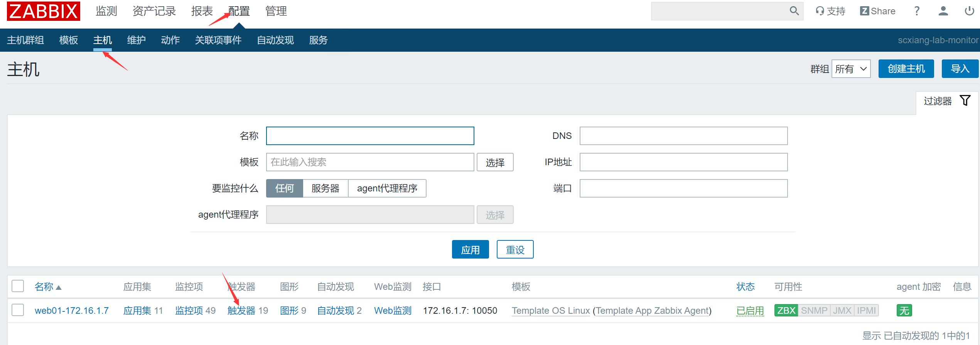Click the 选择 button beside 模板 field

click(495, 162)
